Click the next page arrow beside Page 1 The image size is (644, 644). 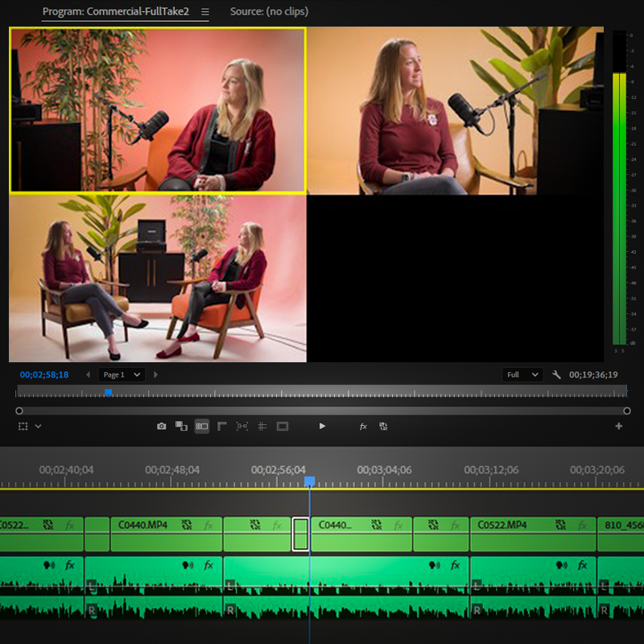(x=155, y=374)
